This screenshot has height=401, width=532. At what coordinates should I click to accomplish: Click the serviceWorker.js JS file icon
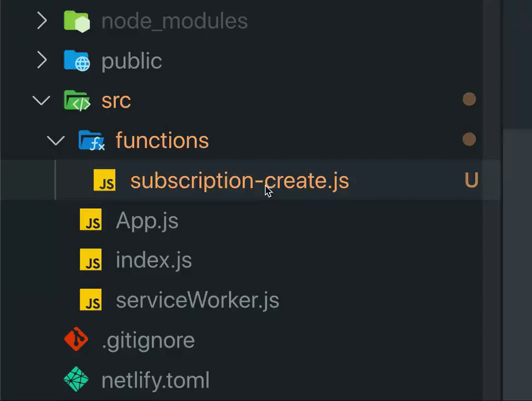[91, 300]
